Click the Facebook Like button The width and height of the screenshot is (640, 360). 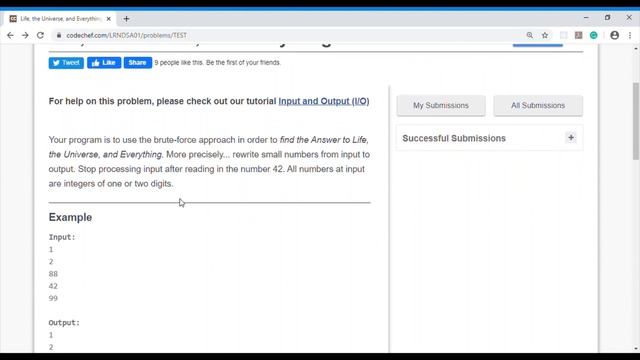(x=104, y=63)
